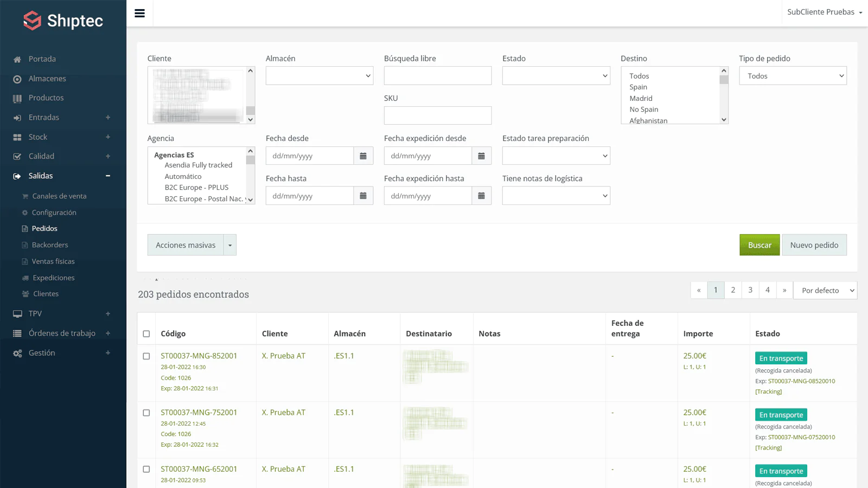Open the SubCliente Pruebas user menu
The width and height of the screenshot is (868, 488).
pyautogui.click(x=825, y=12)
